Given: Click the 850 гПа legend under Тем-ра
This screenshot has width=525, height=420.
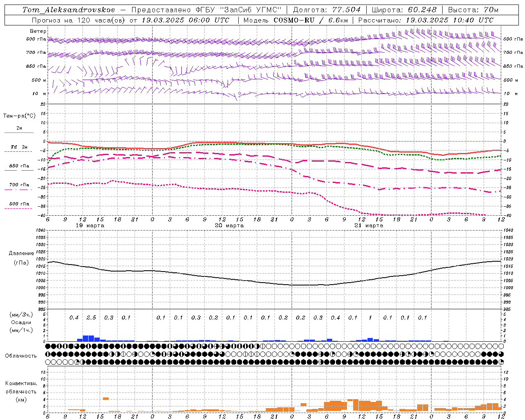Looking at the screenshot, I should click(x=19, y=166).
